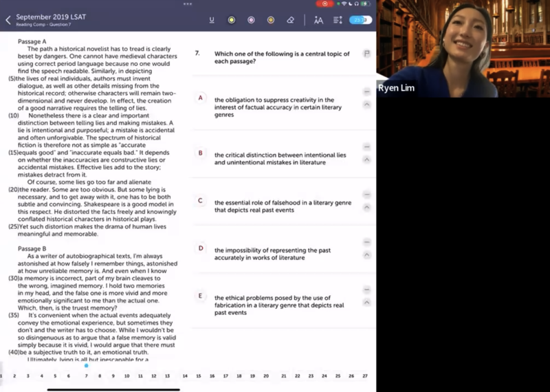Collapse answer choice B using chevron
The width and height of the screenshot is (550, 392).
(x=366, y=160)
